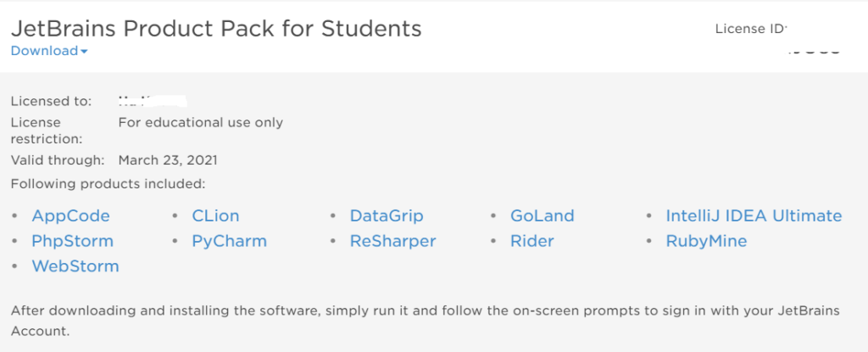Open IntelliJ IDEA Ultimate link
The width and height of the screenshot is (868, 352).
[754, 215]
